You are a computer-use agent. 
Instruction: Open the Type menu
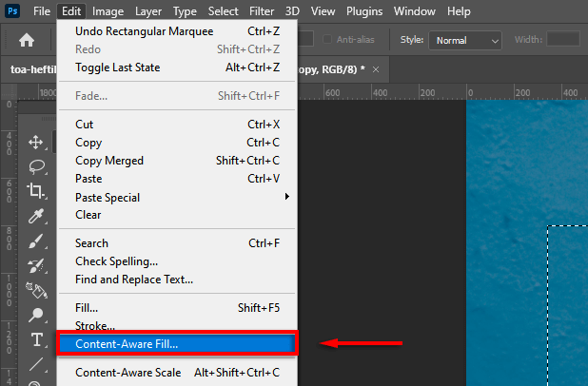185,11
